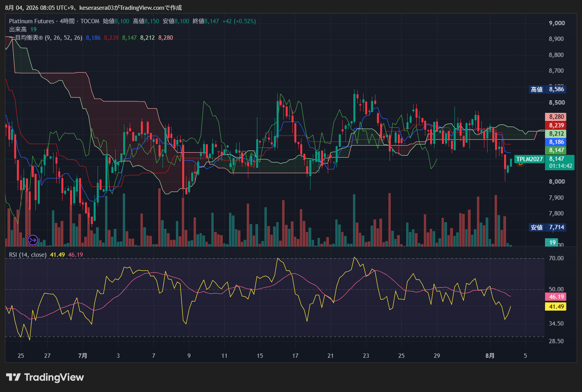The height and width of the screenshot is (392, 582).
Task: Click the TPLM2027 contract tag on the chart
Action: click(529, 159)
